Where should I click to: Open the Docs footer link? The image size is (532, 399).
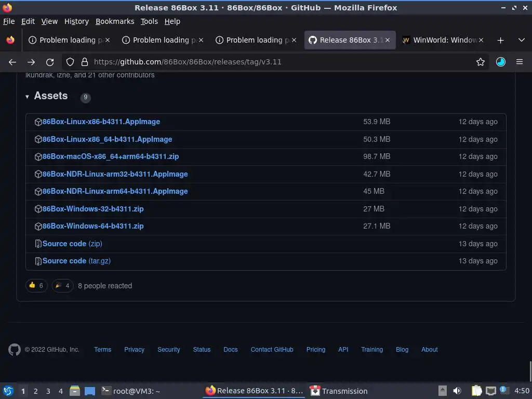pyautogui.click(x=230, y=350)
